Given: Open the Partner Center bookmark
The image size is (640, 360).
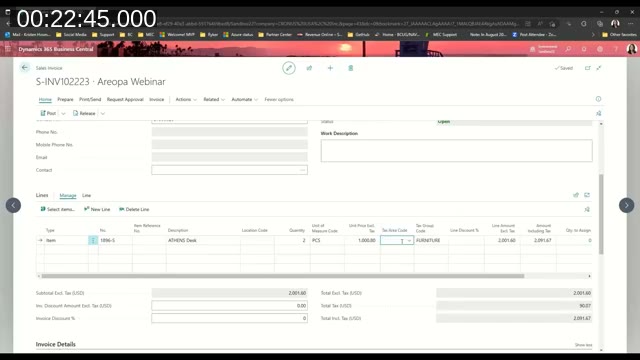Looking at the screenshot, I should click(x=275, y=35).
